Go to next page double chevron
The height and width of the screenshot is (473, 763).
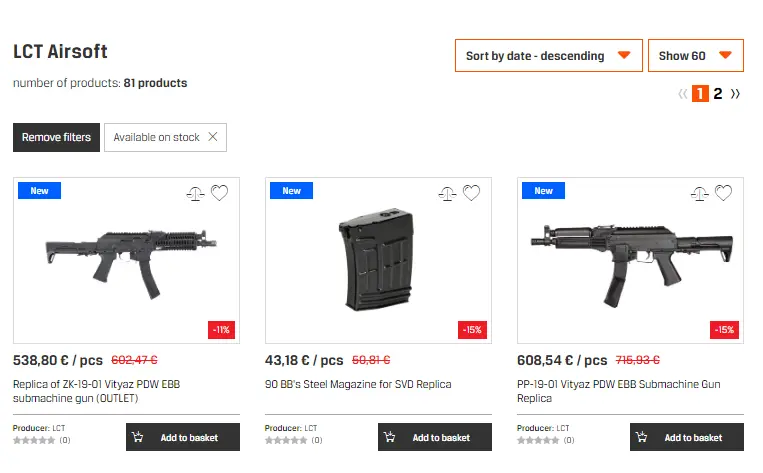[736, 94]
